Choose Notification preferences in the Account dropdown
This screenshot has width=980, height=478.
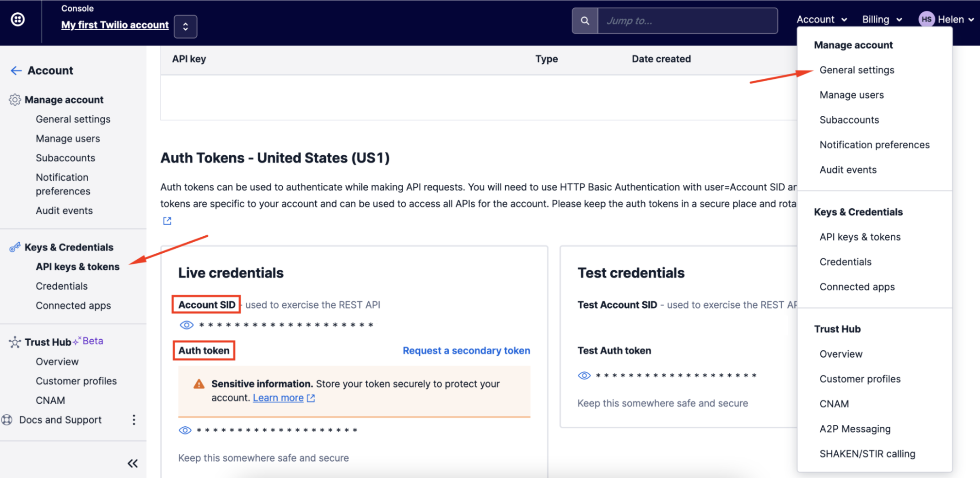[x=875, y=145]
